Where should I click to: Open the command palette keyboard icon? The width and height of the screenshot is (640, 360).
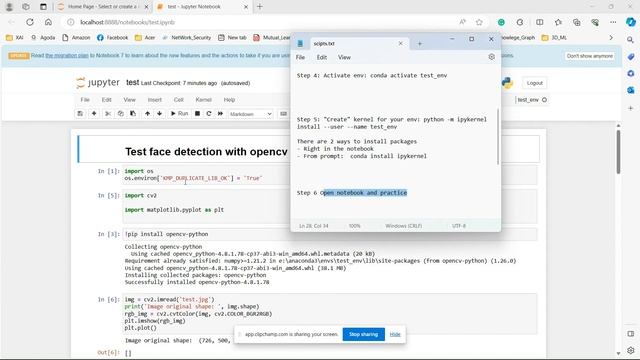point(284,113)
